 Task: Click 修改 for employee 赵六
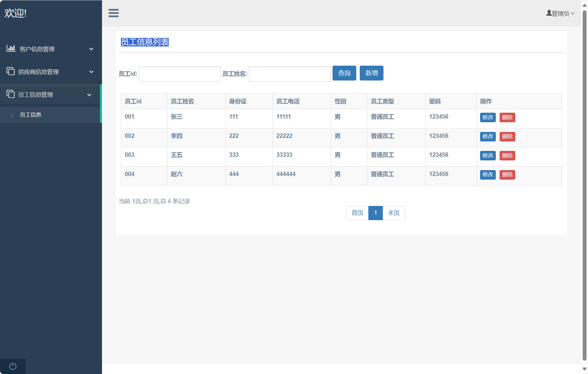[x=487, y=175]
